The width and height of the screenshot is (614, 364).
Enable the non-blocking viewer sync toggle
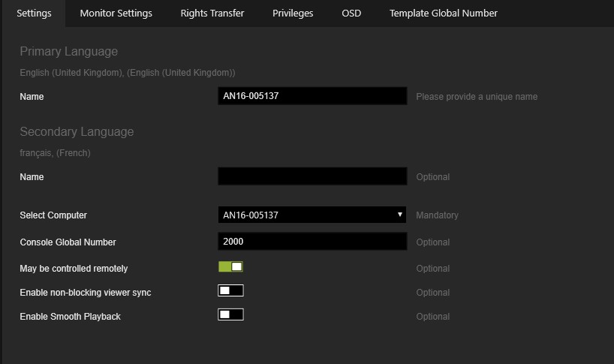coord(230,290)
